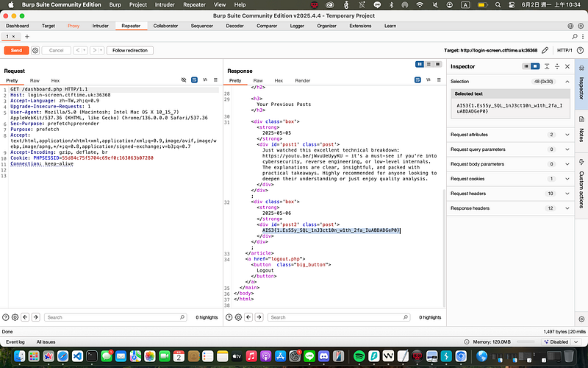
Task: Close the Inspector panel
Action: click(x=567, y=66)
